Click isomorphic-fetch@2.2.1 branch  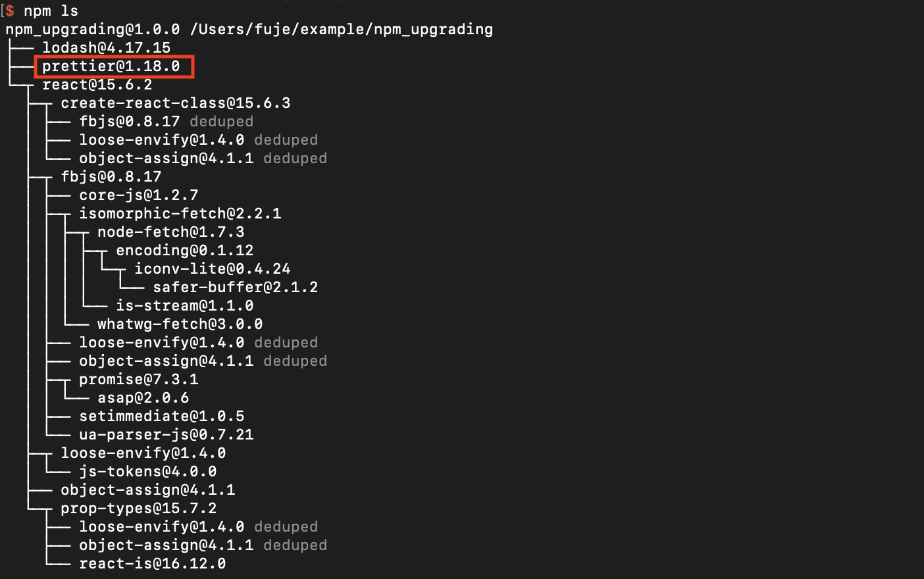[x=180, y=214]
